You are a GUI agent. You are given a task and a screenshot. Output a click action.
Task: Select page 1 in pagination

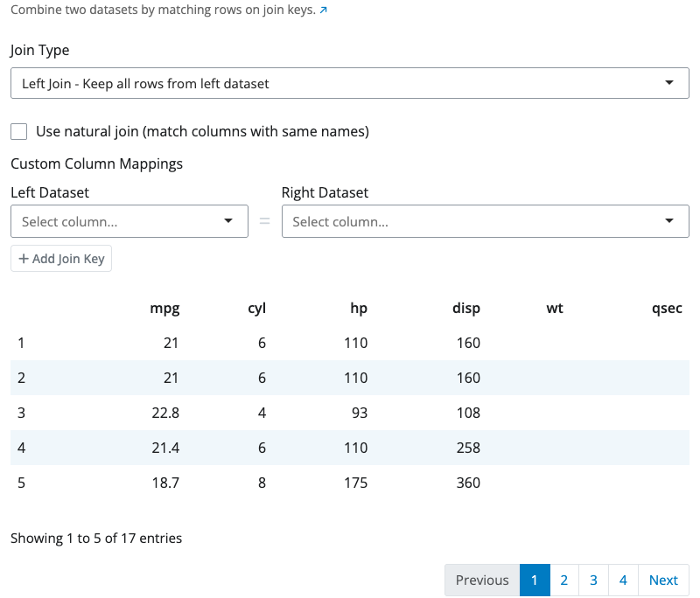(x=535, y=581)
